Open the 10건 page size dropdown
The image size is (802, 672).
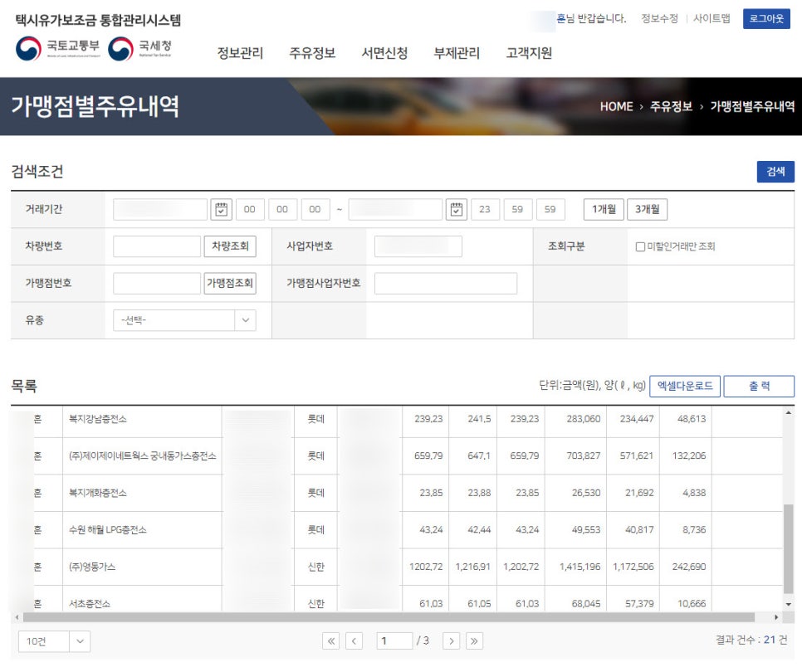pos(54,640)
